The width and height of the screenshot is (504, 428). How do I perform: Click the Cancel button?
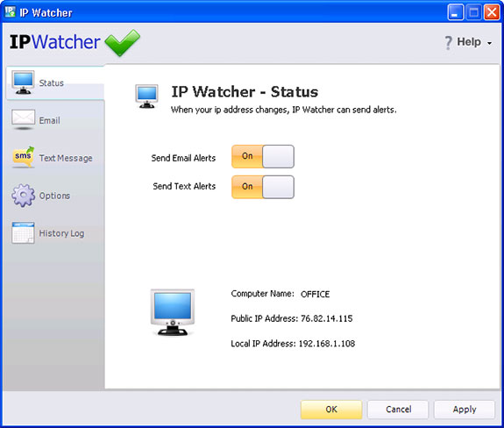(x=398, y=410)
